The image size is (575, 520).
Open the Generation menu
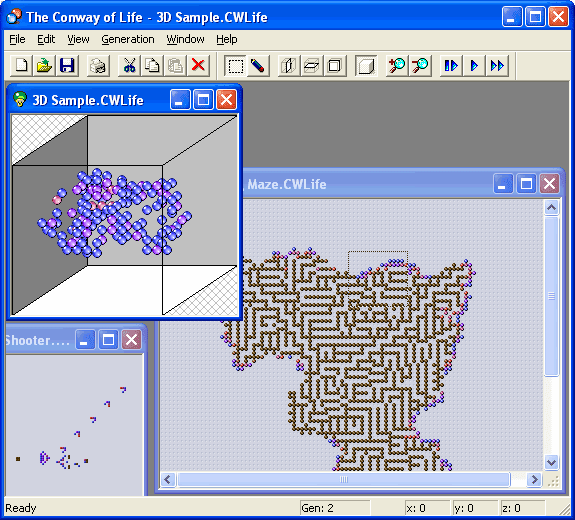pyautogui.click(x=128, y=39)
